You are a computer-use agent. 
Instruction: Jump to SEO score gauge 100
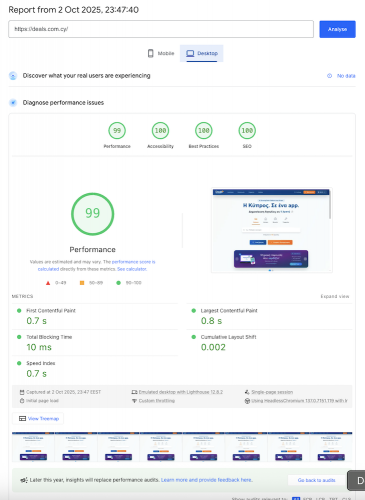click(x=247, y=130)
